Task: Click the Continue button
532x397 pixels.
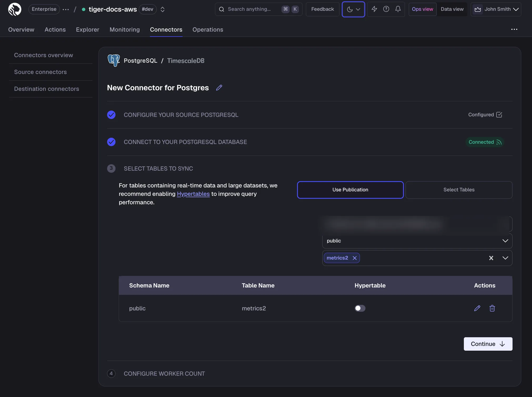Action: pyautogui.click(x=488, y=344)
